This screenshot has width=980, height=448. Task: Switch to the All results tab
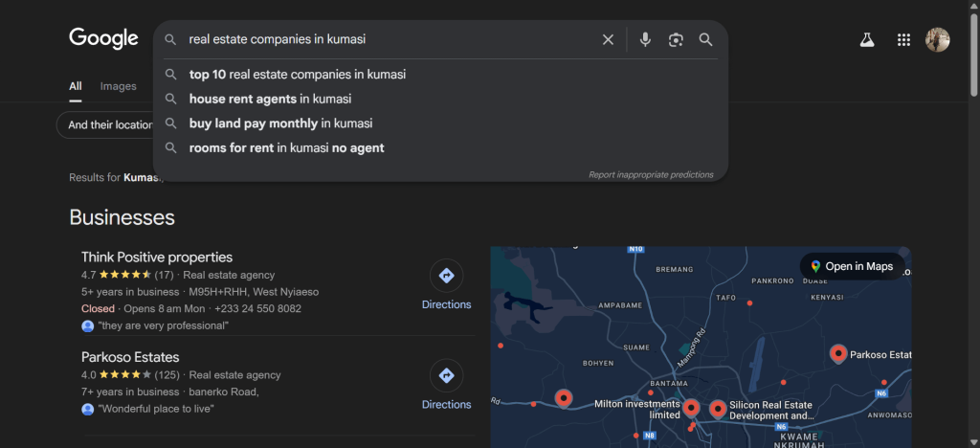[75, 87]
